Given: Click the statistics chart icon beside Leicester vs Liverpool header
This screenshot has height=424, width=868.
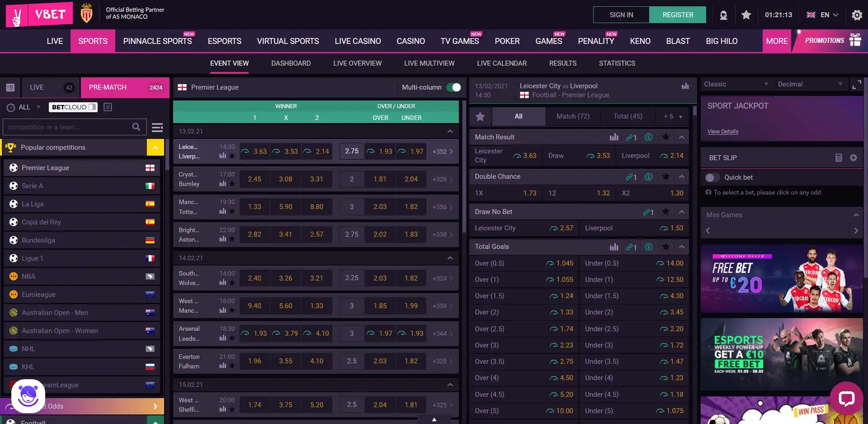Looking at the screenshot, I should pyautogui.click(x=685, y=86).
